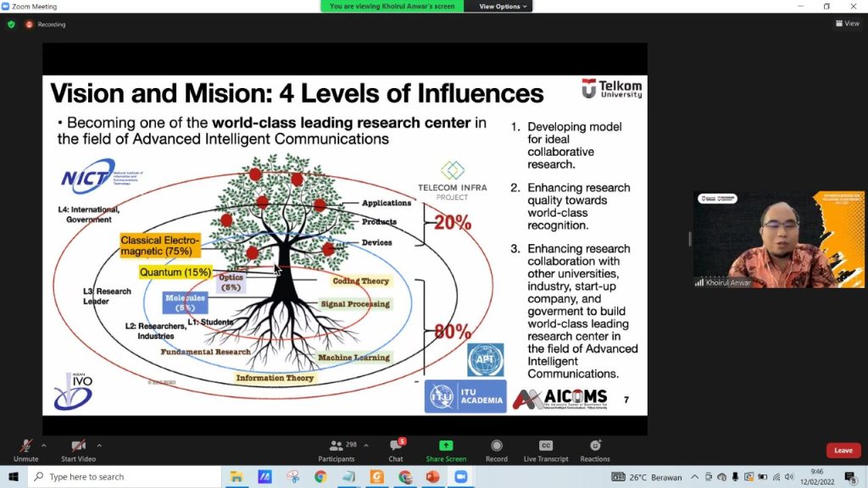Screen dimensions: 868x488
Task: Leave the meeting
Action: 843,451
